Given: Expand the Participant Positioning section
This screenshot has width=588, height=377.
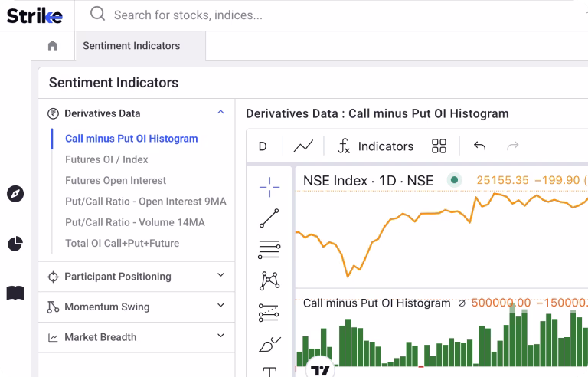Looking at the screenshot, I should coord(220,276).
